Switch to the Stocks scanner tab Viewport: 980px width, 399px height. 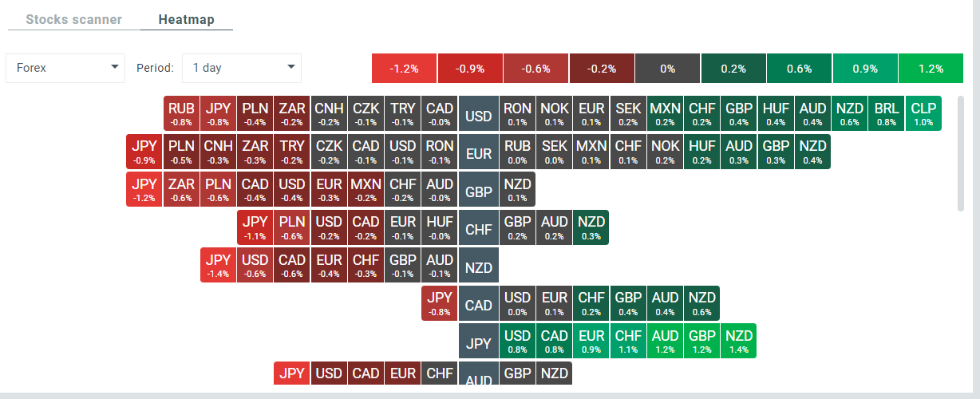pyautogui.click(x=73, y=19)
